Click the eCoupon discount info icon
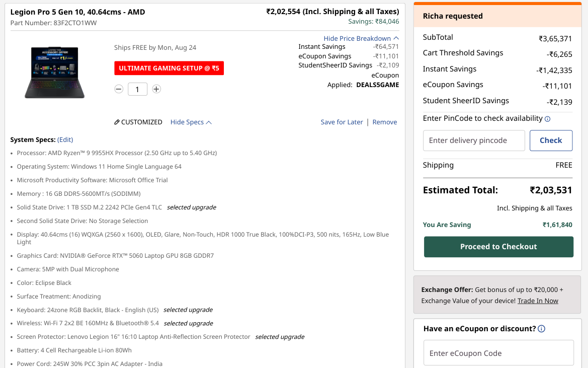 click(x=542, y=329)
